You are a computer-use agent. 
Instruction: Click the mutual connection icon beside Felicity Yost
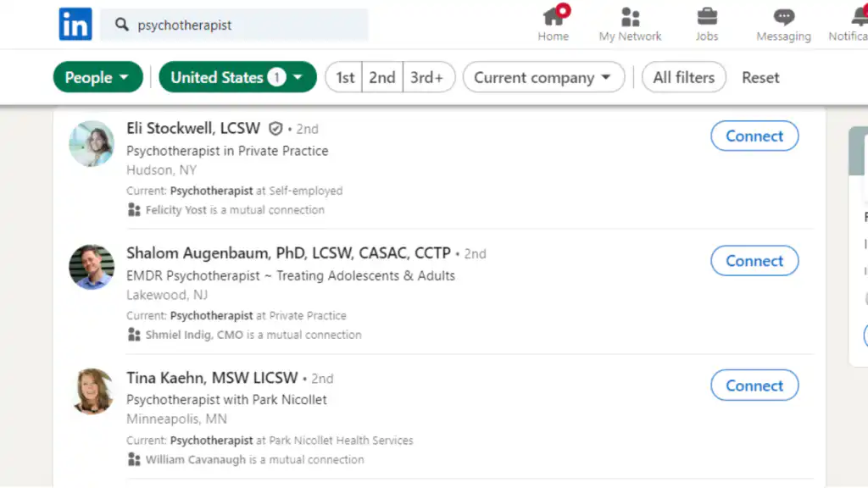(134, 210)
